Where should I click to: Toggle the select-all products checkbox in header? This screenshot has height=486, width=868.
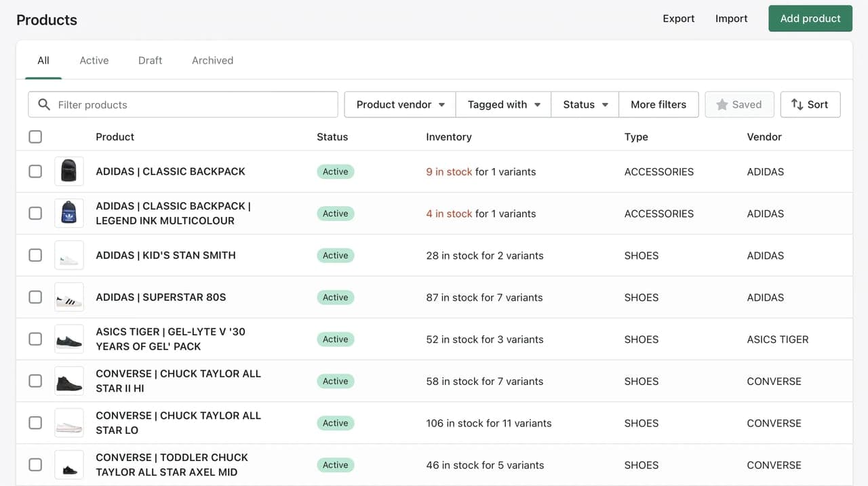(x=35, y=137)
